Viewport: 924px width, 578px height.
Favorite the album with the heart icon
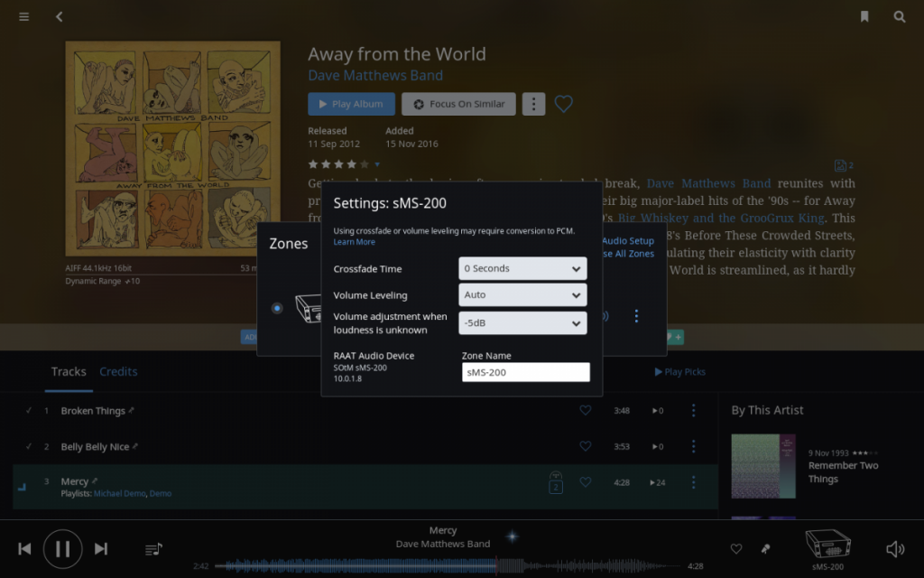(x=563, y=104)
